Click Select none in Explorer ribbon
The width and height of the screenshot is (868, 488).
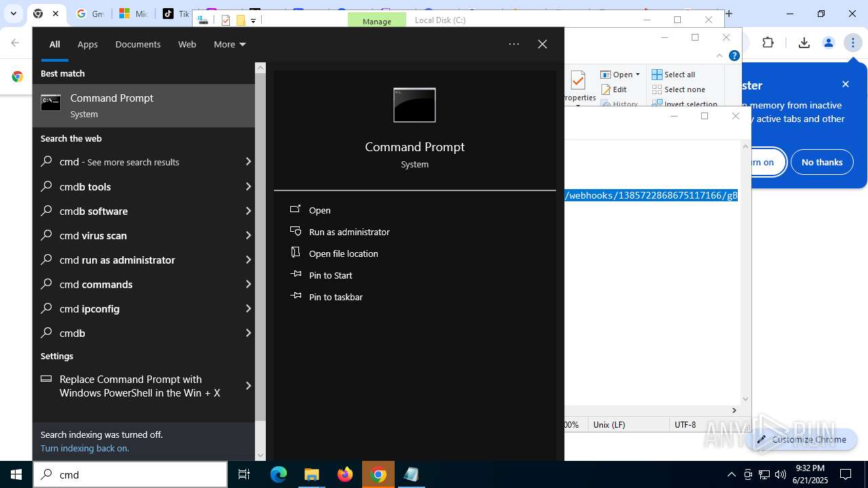679,89
